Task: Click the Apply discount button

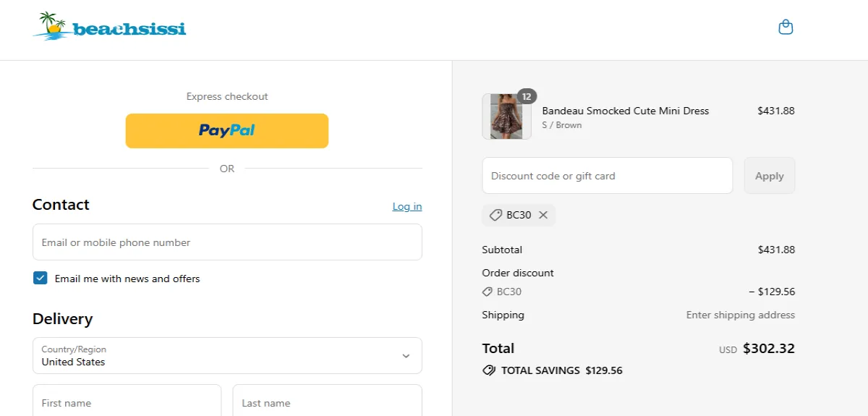Action: coord(770,176)
